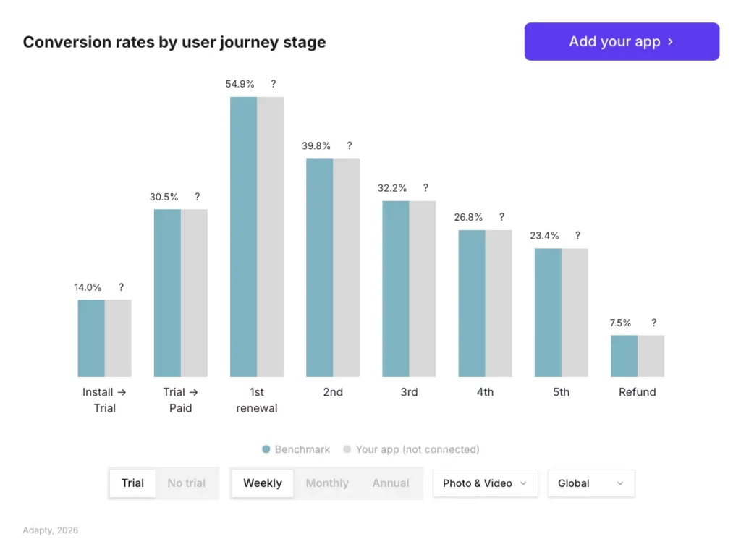
Task: Select the Weekly tab
Action: click(x=262, y=483)
